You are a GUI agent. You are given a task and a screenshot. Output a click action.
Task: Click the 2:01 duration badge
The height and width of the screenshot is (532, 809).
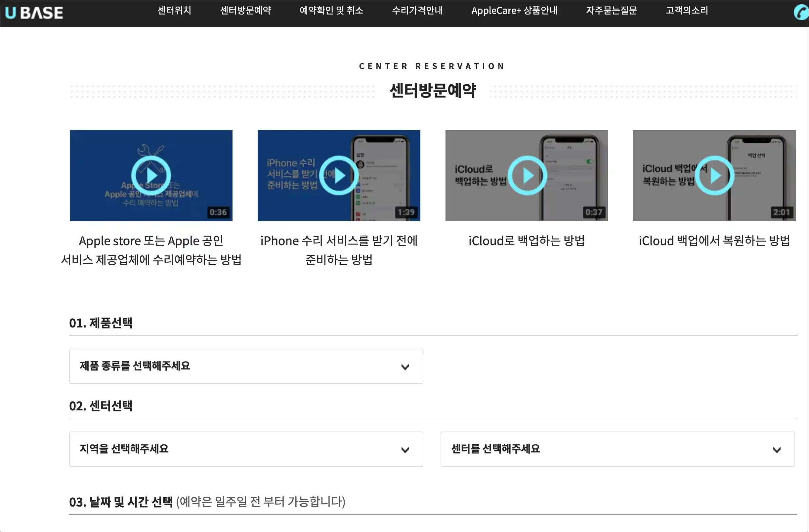click(x=782, y=212)
